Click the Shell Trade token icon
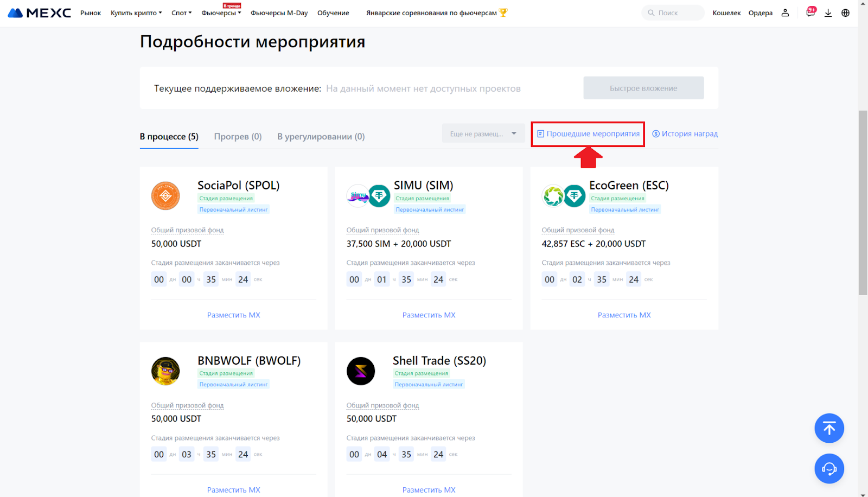This screenshot has width=868, height=497. pyautogui.click(x=361, y=371)
